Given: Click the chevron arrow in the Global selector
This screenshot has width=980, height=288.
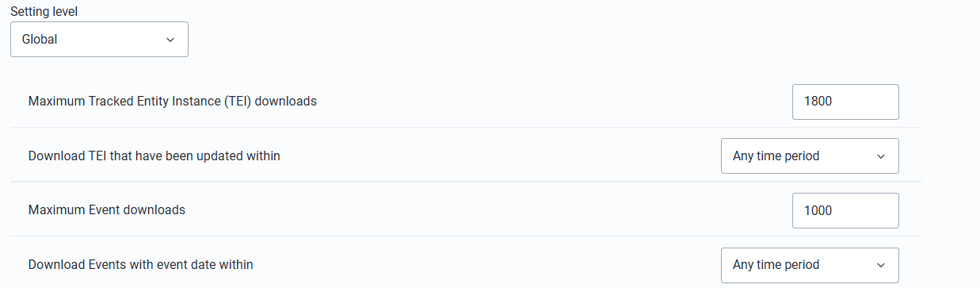Looking at the screenshot, I should coord(170,40).
